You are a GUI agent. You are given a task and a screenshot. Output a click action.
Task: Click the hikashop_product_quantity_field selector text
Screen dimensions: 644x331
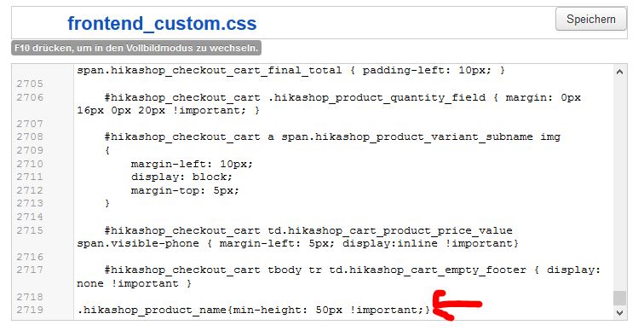(377, 98)
